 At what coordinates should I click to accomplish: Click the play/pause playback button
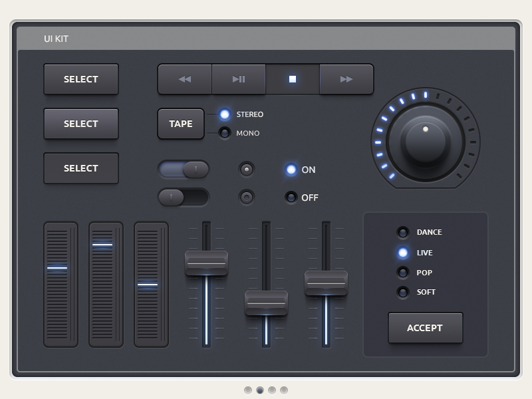239,79
